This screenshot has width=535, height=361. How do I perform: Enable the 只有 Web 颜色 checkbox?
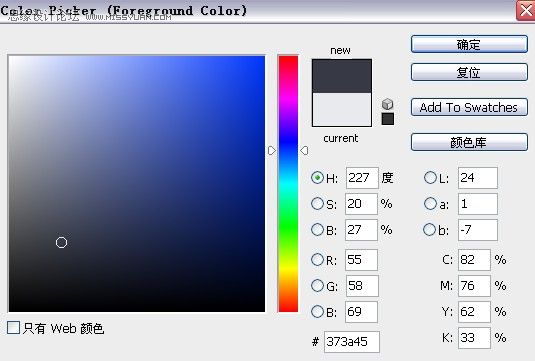[13, 328]
